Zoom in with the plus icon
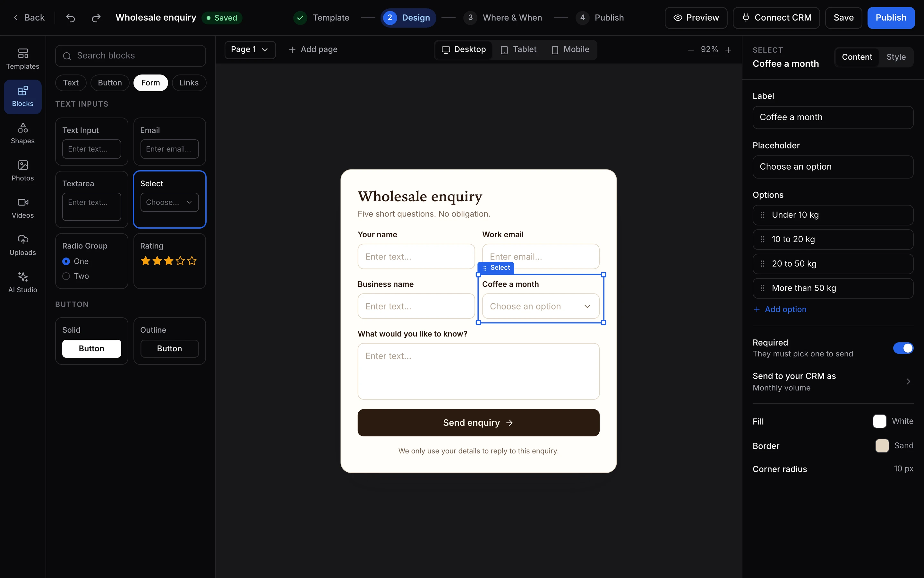 (x=729, y=50)
